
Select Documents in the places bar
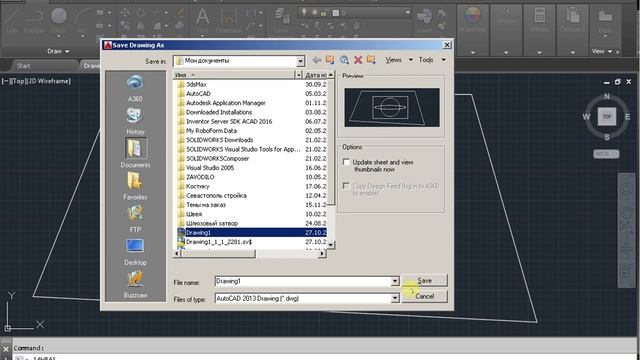pyautogui.click(x=135, y=153)
